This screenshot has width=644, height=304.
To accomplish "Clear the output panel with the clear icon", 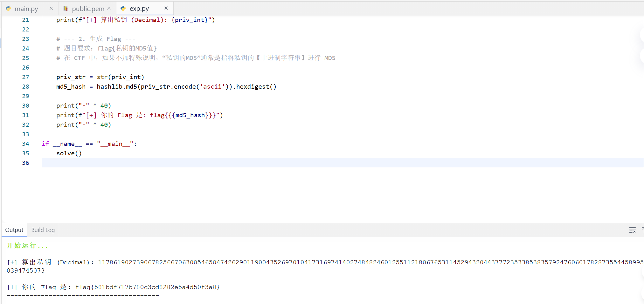I will coord(632,230).
